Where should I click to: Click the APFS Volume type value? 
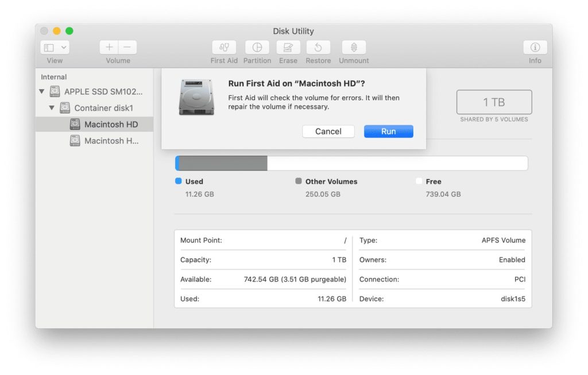click(503, 241)
